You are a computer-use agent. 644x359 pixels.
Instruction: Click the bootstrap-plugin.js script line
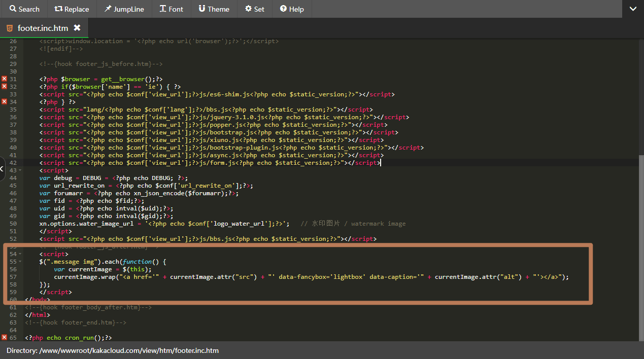[231, 148]
